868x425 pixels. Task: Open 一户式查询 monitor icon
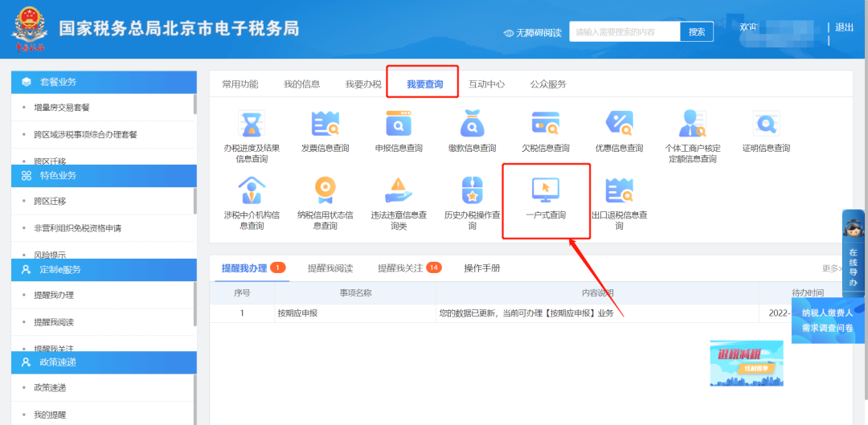tap(546, 190)
